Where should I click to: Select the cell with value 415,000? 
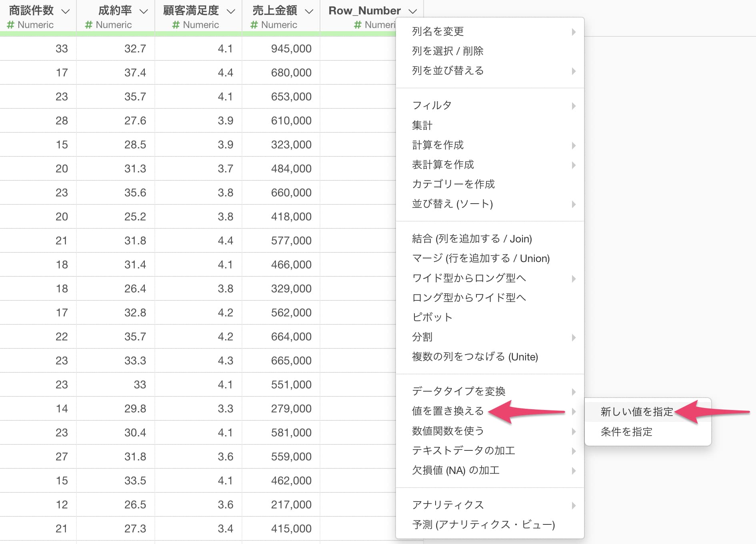(x=281, y=529)
